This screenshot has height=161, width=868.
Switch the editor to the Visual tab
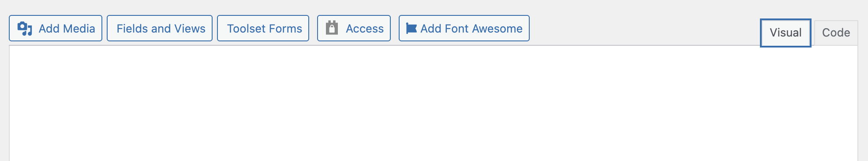pos(786,33)
